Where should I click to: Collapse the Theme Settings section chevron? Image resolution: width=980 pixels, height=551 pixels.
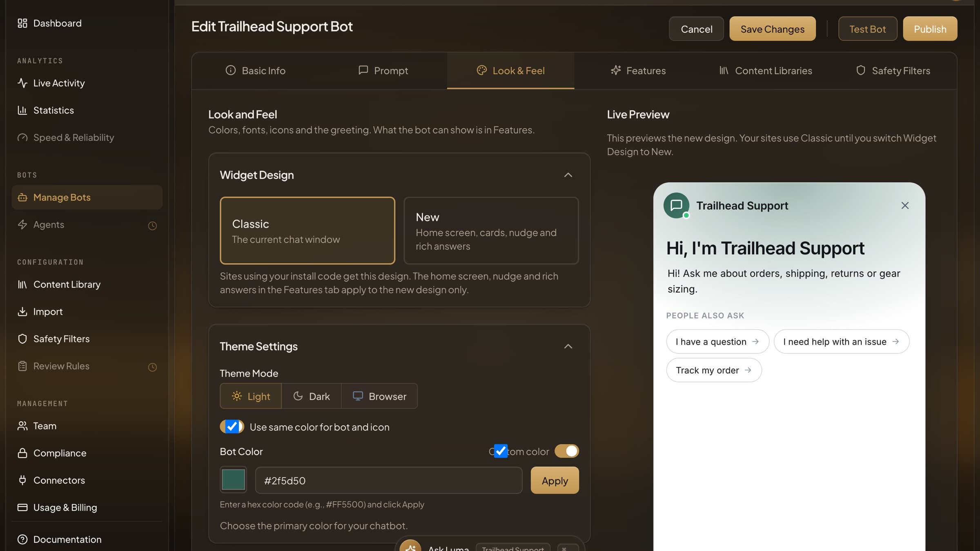[x=568, y=347]
